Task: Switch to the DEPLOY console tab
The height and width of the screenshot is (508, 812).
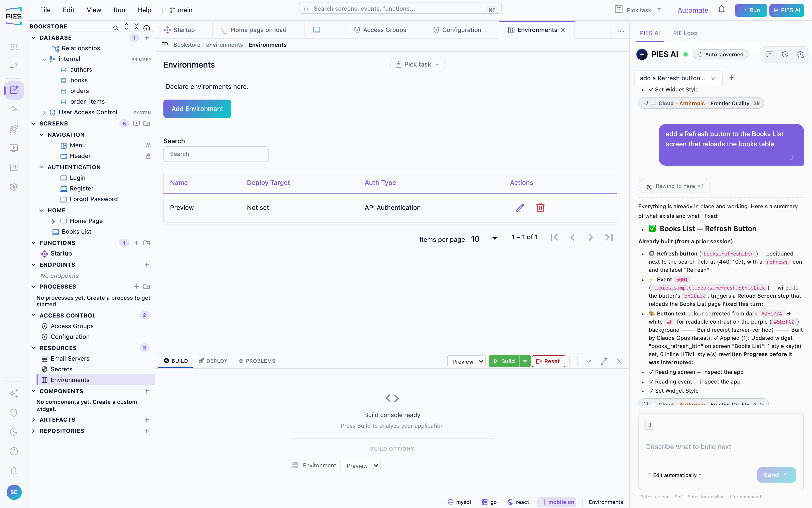Action: pos(213,361)
